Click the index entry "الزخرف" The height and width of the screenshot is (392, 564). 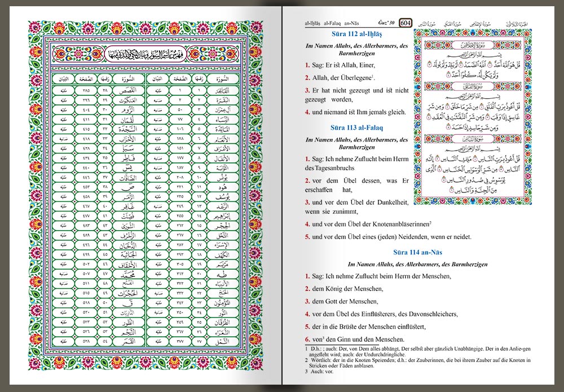tap(127, 236)
